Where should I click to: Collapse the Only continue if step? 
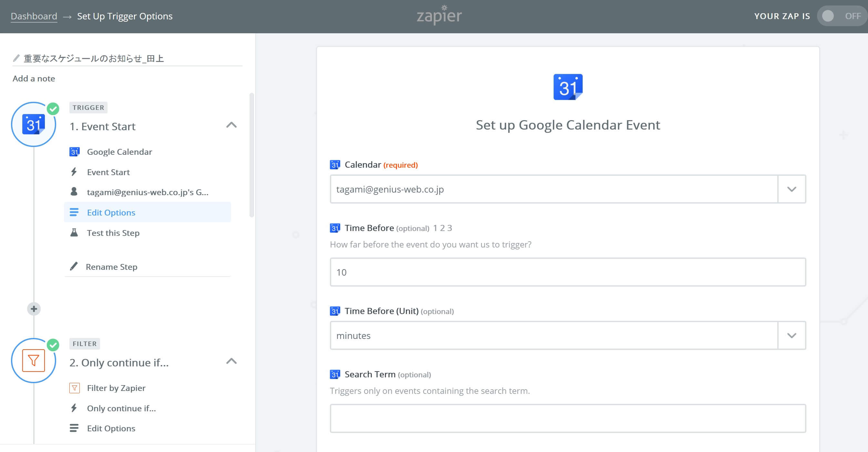coord(231,361)
